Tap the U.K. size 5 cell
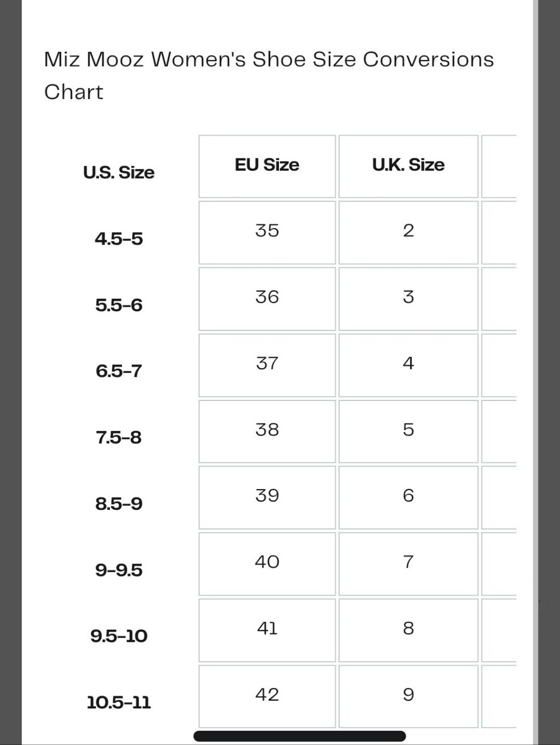 pos(408,431)
